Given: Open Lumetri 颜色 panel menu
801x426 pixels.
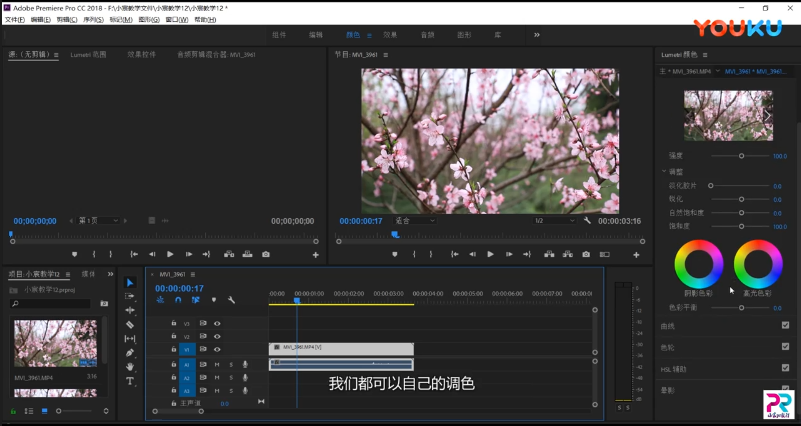Looking at the screenshot, I should coord(705,55).
